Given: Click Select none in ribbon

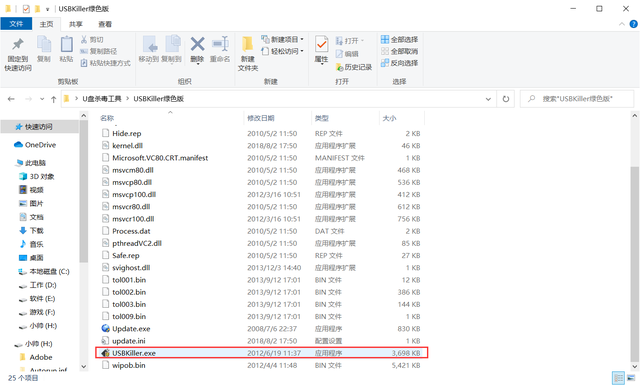Looking at the screenshot, I should [399, 51].
